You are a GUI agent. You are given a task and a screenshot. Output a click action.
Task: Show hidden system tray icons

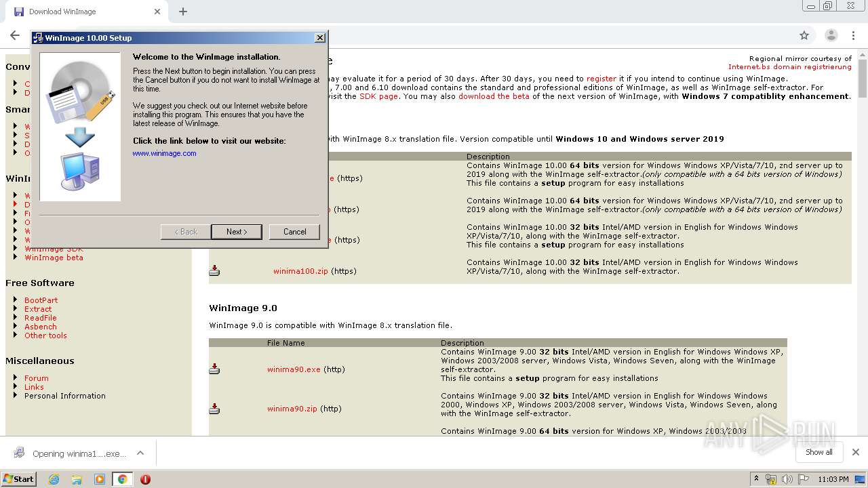[x=756, y=479]
